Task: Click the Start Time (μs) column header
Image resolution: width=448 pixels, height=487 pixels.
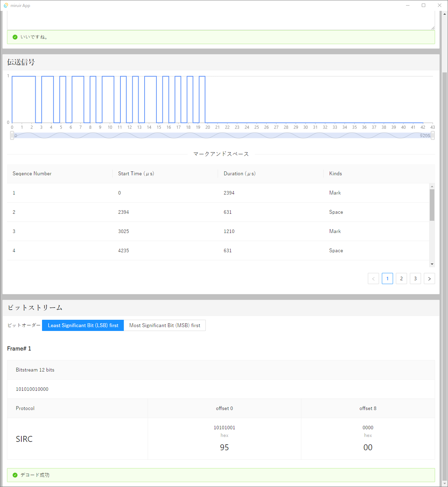Action: 136,174
